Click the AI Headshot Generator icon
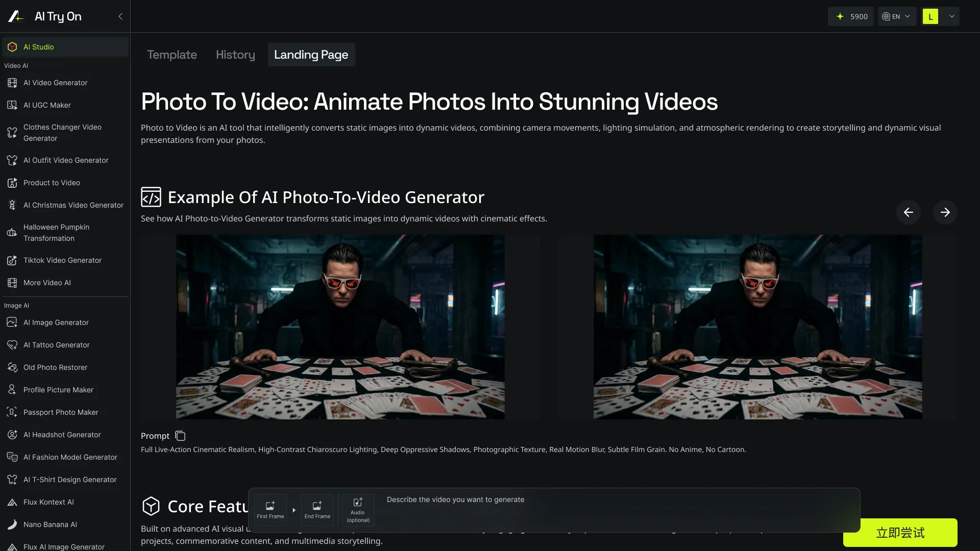980x551 pixels. point(12,435)
